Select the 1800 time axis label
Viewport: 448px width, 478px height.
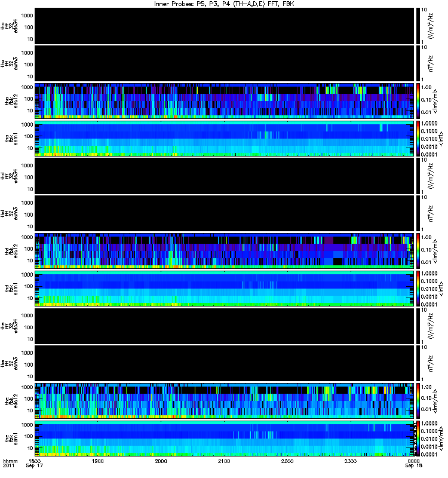[x=35, y=461]
